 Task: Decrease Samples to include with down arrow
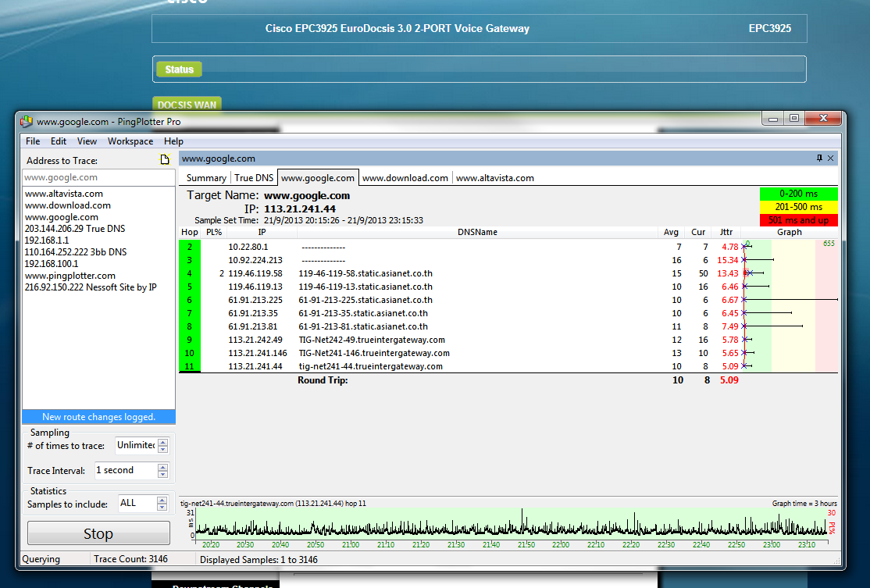pyautogui.click(x=162, y=507)
